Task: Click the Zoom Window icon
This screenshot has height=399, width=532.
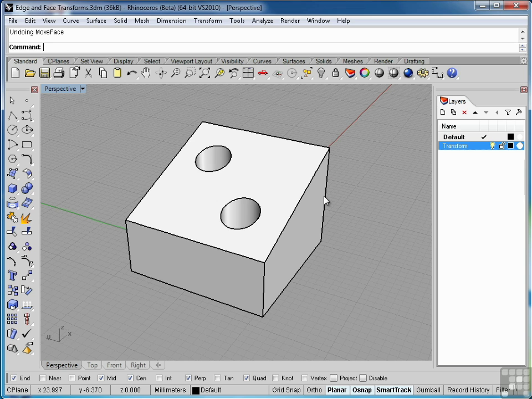Action: (x=190, y=73)
